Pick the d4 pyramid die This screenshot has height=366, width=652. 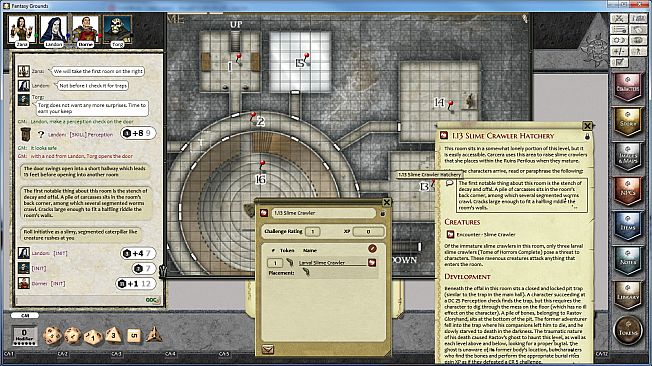(153, 335)
